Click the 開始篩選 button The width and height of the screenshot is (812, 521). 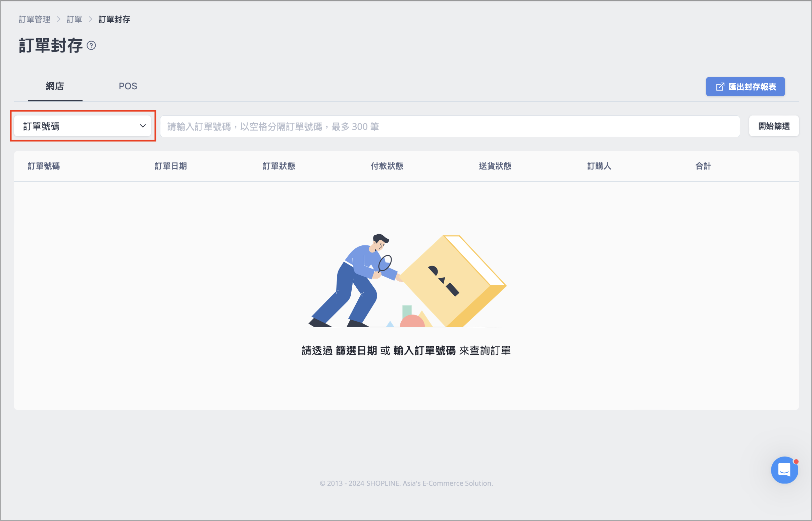(x=774, y=126)
